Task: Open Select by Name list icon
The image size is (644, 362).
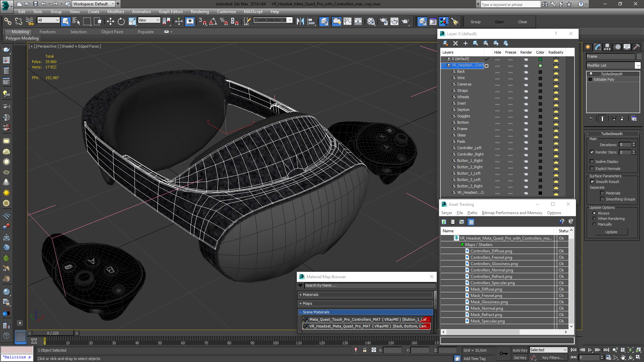Action: tap(76, 21)
